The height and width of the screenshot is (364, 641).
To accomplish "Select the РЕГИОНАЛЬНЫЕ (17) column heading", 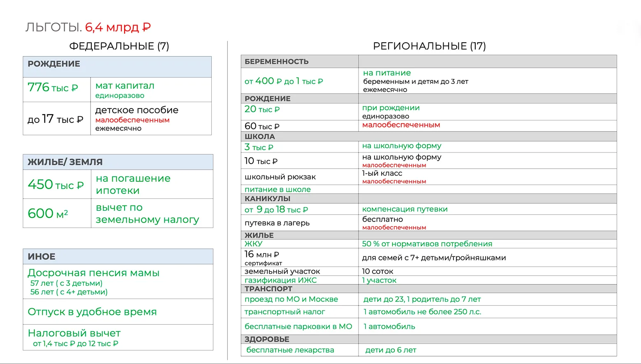I will pos(429,46).
